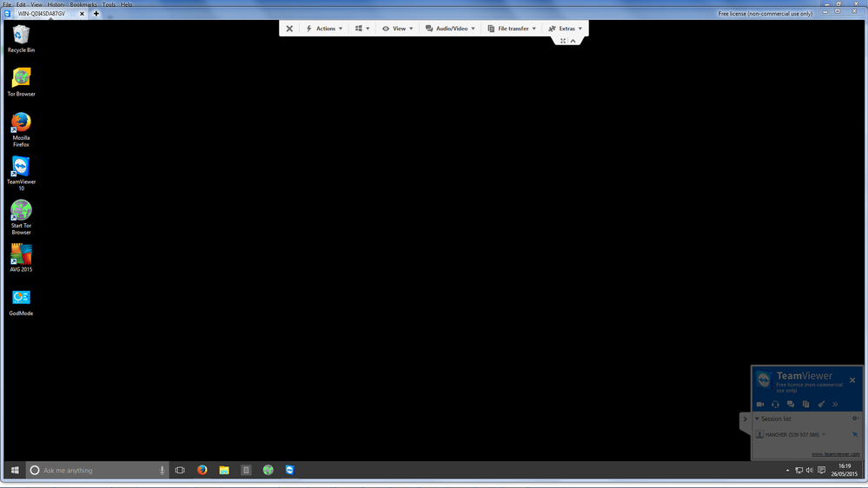
Task: Select the AVG 2015 desktop shortcut
Action: 21,258
